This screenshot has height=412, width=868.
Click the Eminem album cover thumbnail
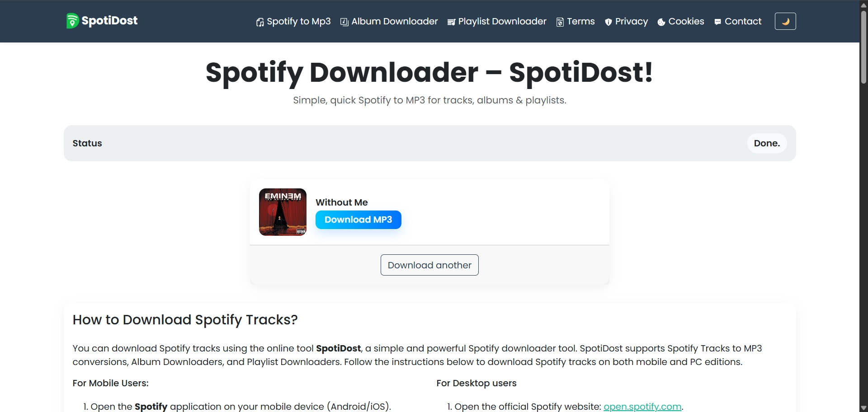coord(283,212)
